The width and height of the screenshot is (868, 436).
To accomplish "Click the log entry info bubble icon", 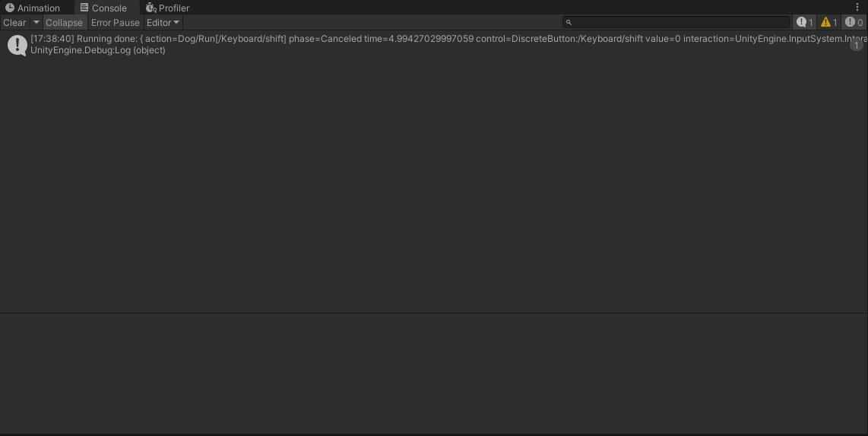I will pos(17,46).
